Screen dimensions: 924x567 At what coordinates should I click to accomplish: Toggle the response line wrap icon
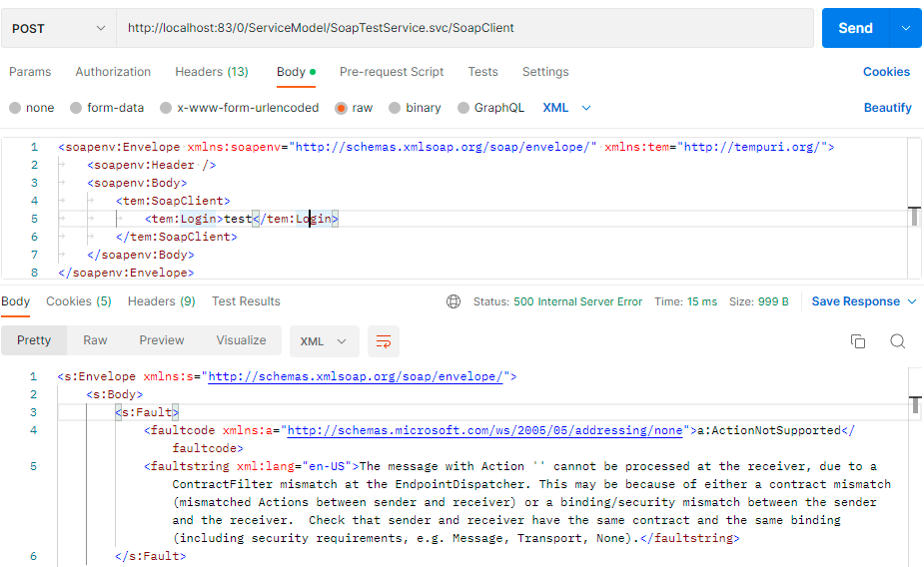click(x=384, y=341)
